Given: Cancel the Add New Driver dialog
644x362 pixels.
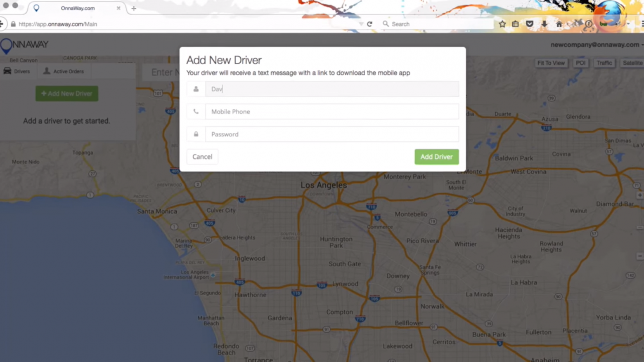Looking at the screenshot, I should (x=202, y=157).
